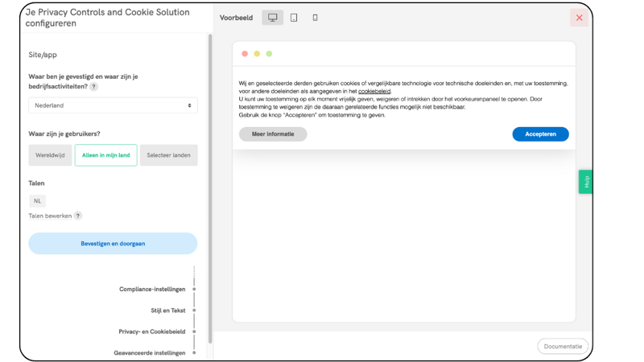Go to Privacy- en Cookiebeleid section
This screenshot has width=644, height=362.
152,331
